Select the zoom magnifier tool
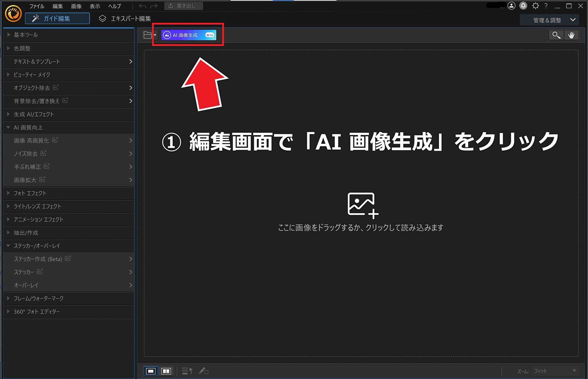This screenshot has width=588, height=379. coord(556,35)
